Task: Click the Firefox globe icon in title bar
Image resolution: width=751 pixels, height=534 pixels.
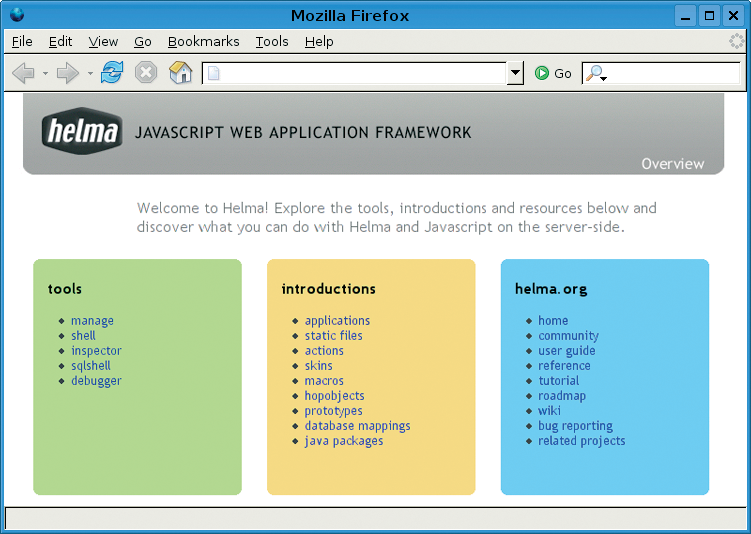Action: (17, 14)
